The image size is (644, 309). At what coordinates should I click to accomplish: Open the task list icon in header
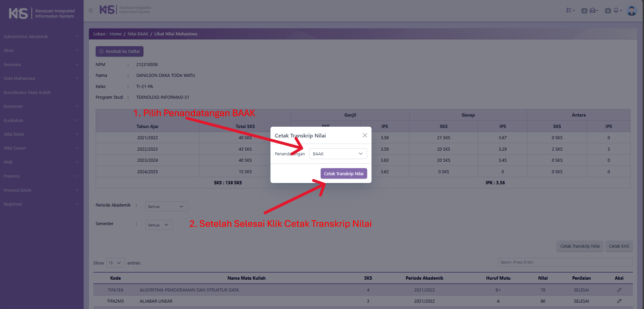[x=570, y=10]
